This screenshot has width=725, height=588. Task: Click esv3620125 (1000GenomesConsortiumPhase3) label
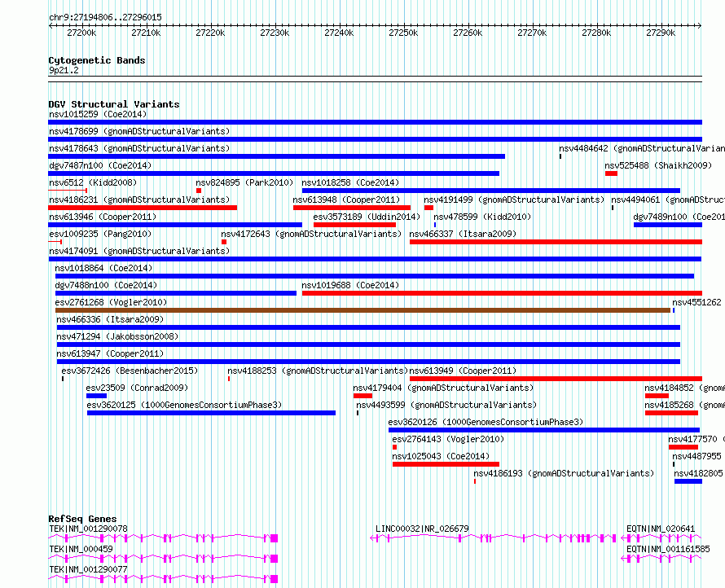184,405
